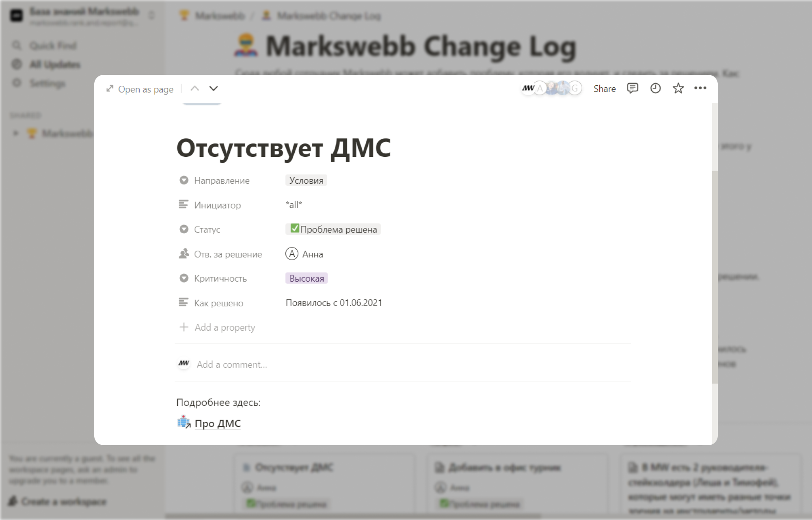The width and height of the screenshot is (812, 520).
Task: Click the MW user avatar in header
Action: 528,88
